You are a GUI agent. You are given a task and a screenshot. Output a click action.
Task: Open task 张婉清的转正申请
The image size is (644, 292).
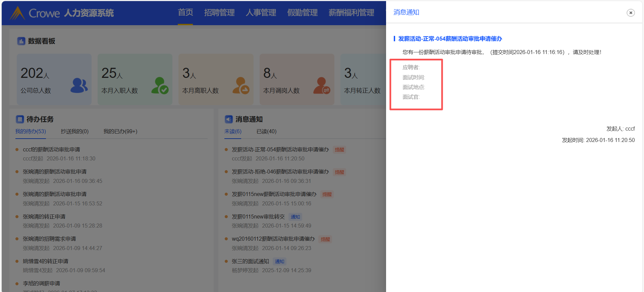tap(44, 217)
